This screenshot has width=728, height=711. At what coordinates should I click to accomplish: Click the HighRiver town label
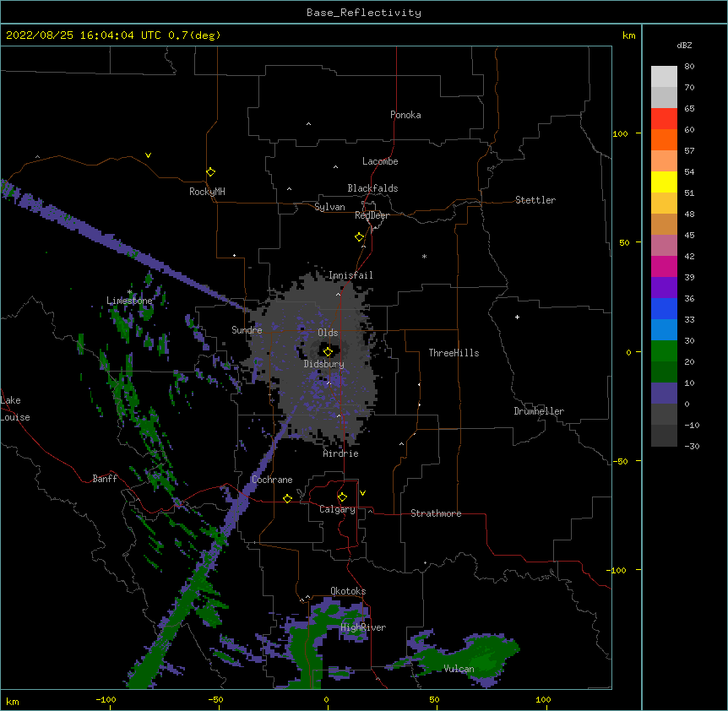(x=363, y=627)
